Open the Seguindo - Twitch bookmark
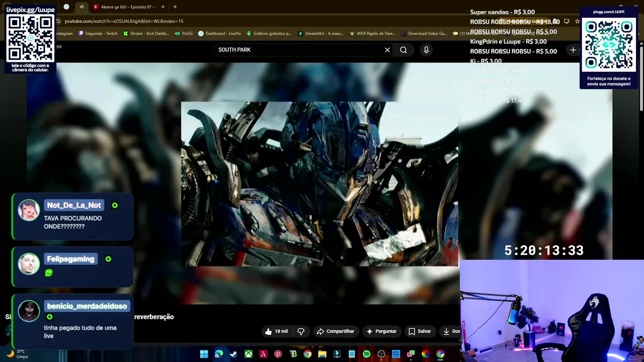 (98, 34)
